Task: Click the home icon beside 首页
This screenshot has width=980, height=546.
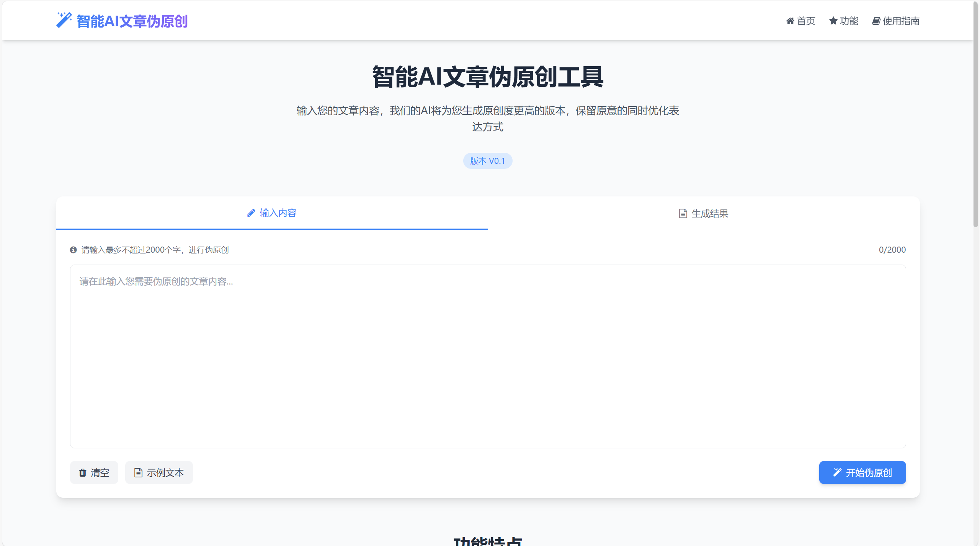Action: (x=791, y=21)
